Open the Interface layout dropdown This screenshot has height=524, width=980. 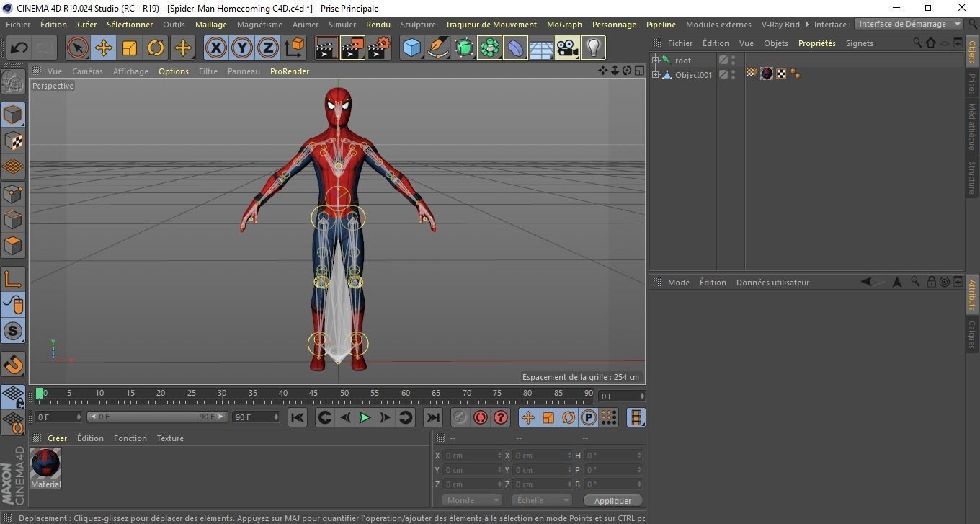click(909, 24)
